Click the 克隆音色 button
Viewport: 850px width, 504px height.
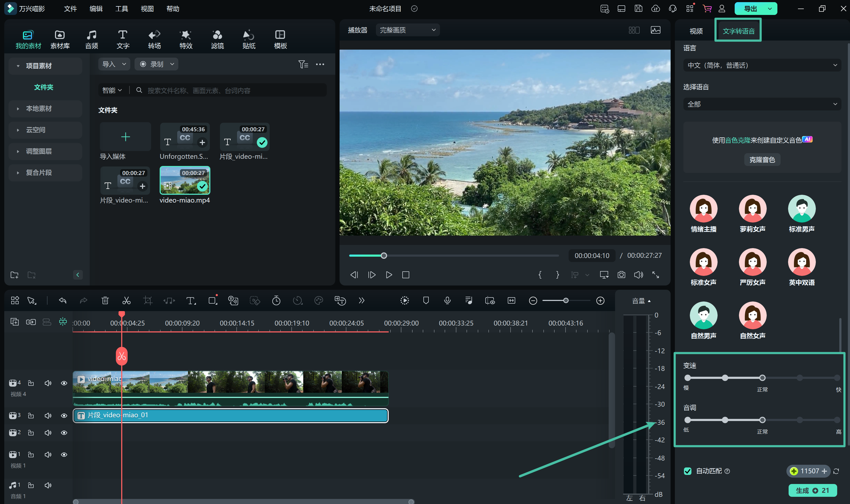[762, 160]
